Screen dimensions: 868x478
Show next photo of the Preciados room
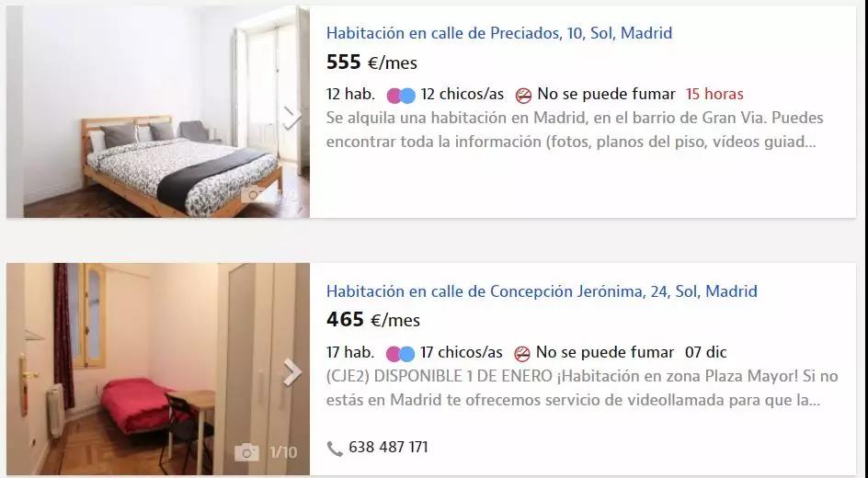pos(291,117)
